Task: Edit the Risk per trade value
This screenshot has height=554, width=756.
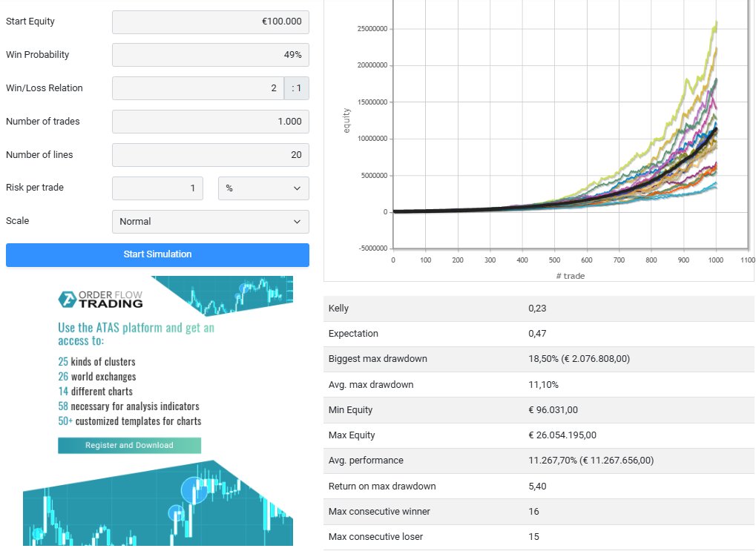Action: coord(158,188)
